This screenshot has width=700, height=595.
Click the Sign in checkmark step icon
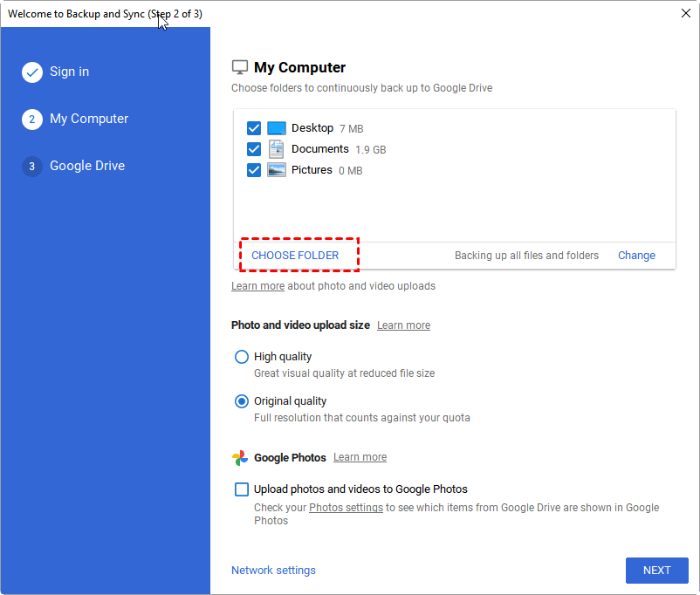(x=32, y=72)
